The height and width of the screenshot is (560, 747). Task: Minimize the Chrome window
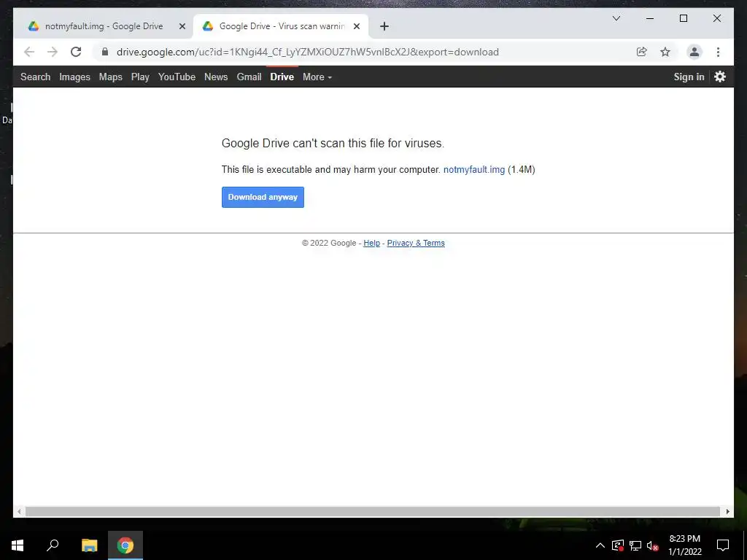(x=650, y=18)
